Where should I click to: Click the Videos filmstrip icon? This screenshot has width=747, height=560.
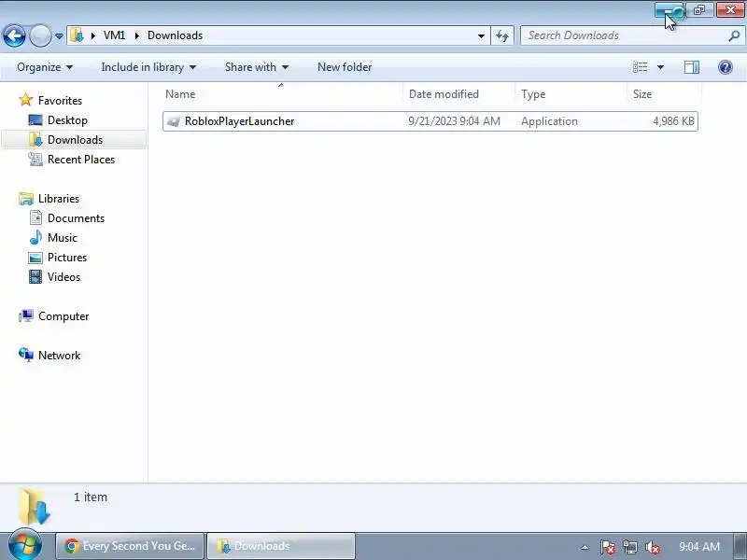tap(35, 276)
